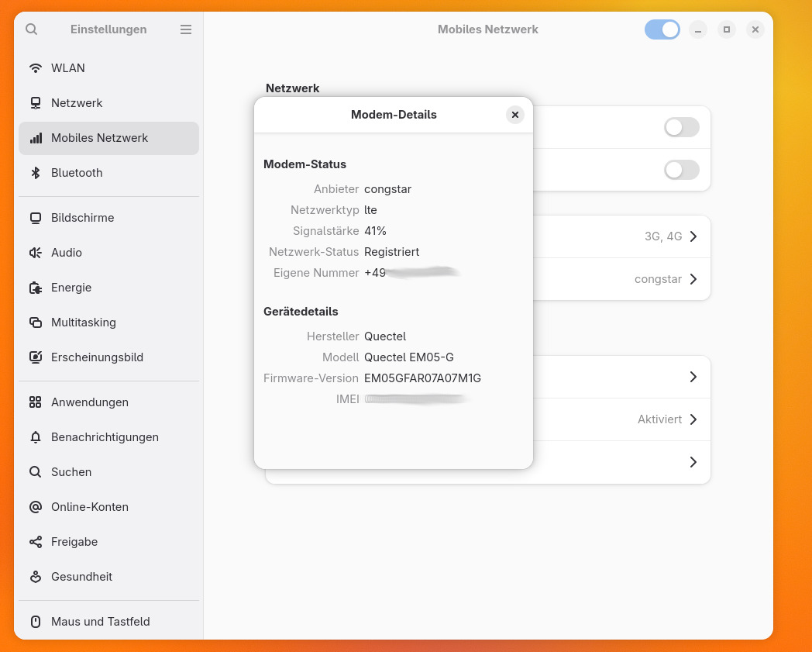
Task: Click the Netzwerk section heading
Action: click(293, 88)
